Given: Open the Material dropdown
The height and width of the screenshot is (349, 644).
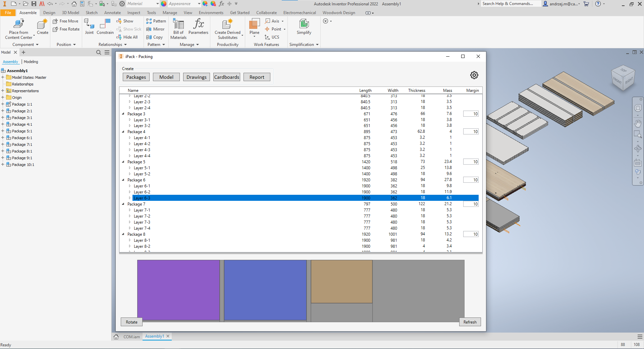Looking at the screenshot, I should pos(157,4).
